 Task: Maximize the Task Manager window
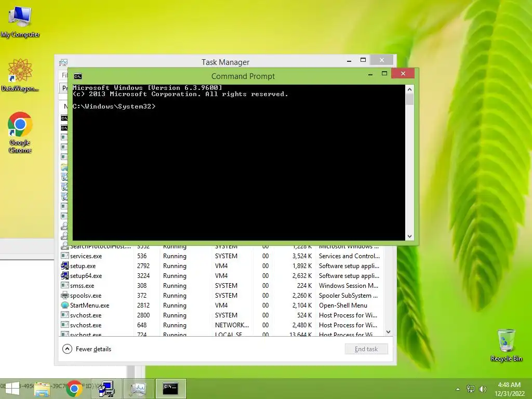(x=363, y=60)
